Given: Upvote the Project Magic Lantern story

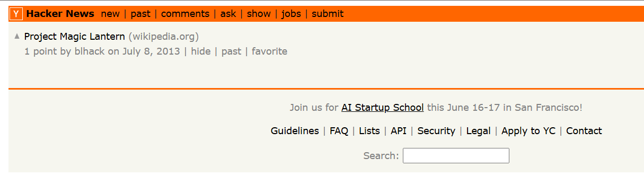Looking at the screenshot, I should pos(17,37).
